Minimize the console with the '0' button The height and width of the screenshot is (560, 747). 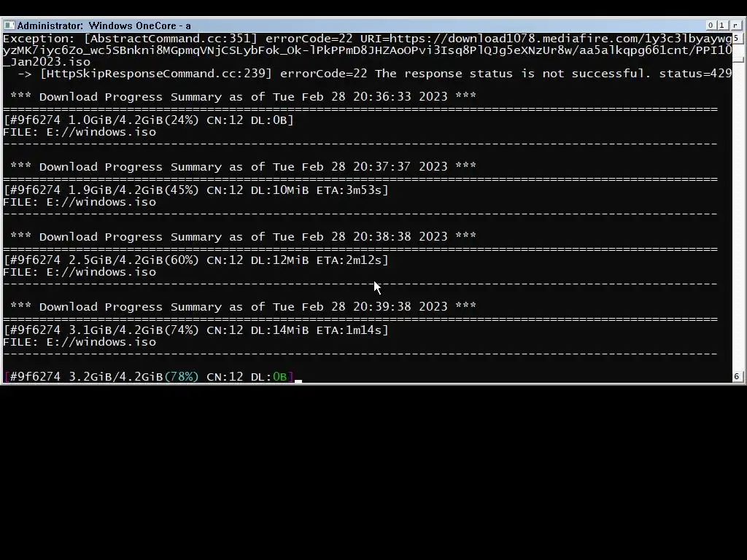pyautogui.click(x=711, y=26)
